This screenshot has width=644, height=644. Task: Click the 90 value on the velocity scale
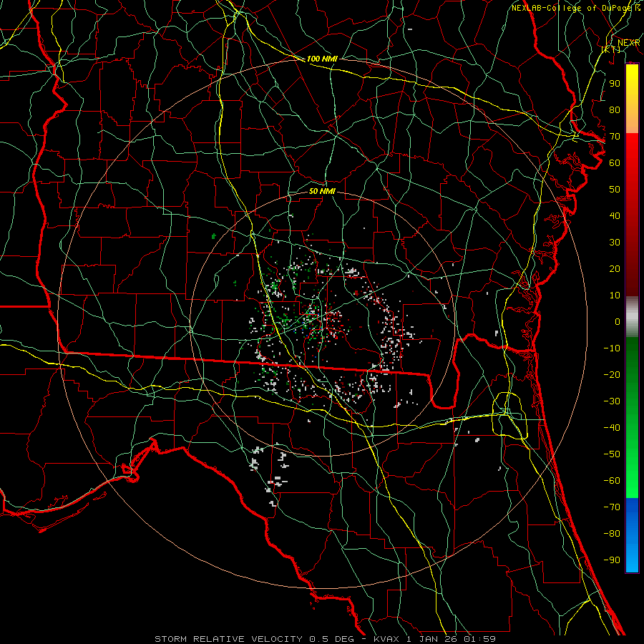(x=615, y=84)
